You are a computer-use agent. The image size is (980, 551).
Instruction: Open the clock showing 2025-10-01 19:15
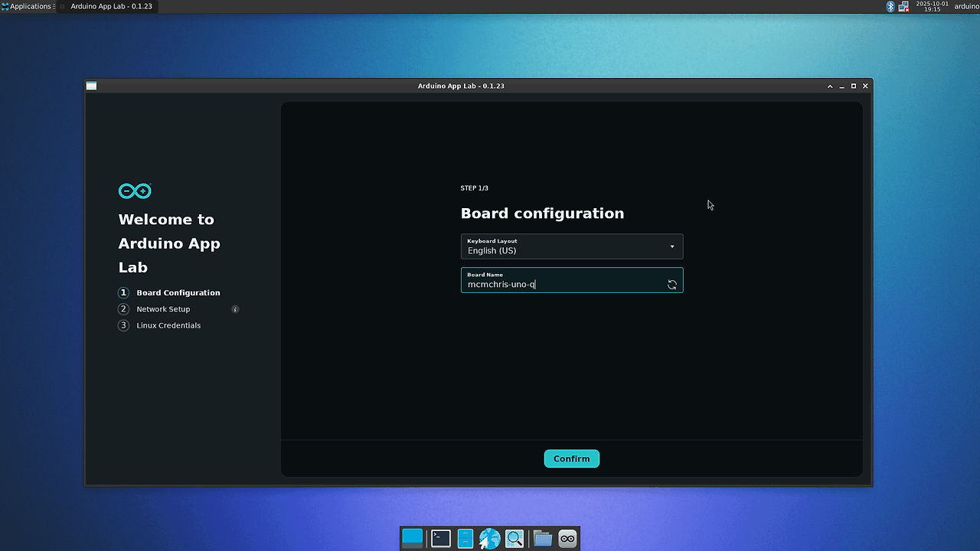coord(932,6)
